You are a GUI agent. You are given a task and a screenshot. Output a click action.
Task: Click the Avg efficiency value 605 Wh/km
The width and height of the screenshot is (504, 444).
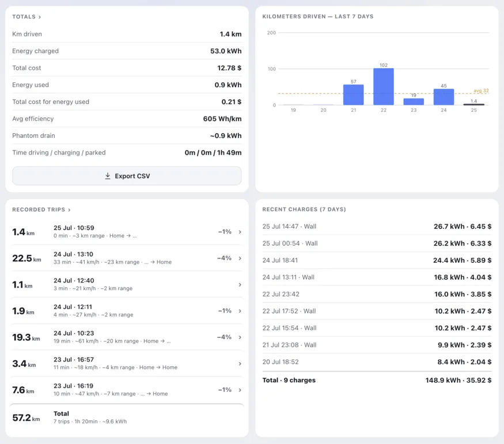click(x=222, y=119)
